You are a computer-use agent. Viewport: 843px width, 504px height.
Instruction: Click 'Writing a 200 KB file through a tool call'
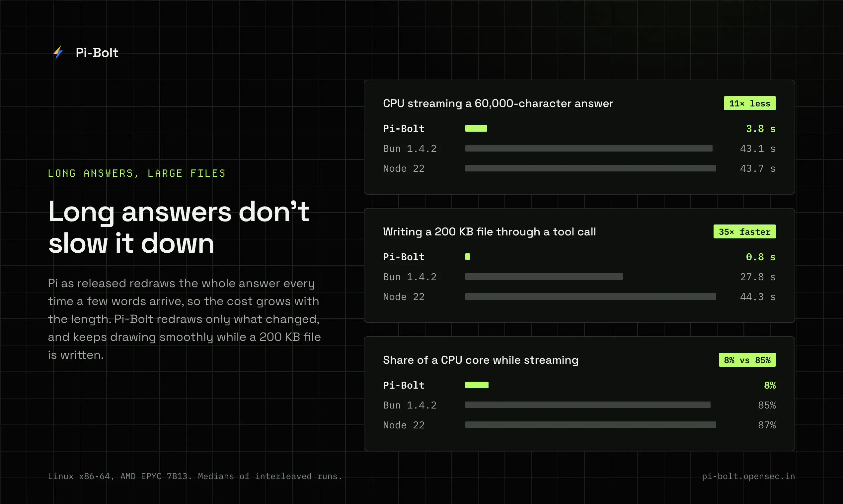click(489, 232)
